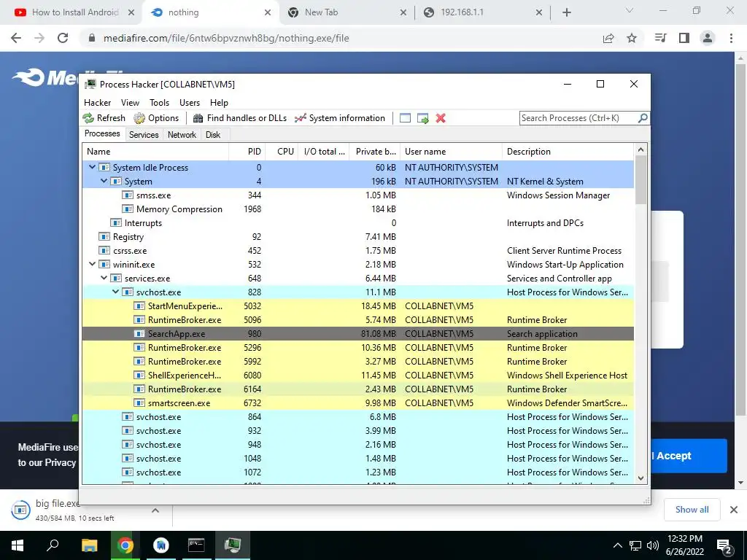Collapse the System Idle Process tree
Screen dimensions: 747x560
pyautogui.click(x=93, y=167)
